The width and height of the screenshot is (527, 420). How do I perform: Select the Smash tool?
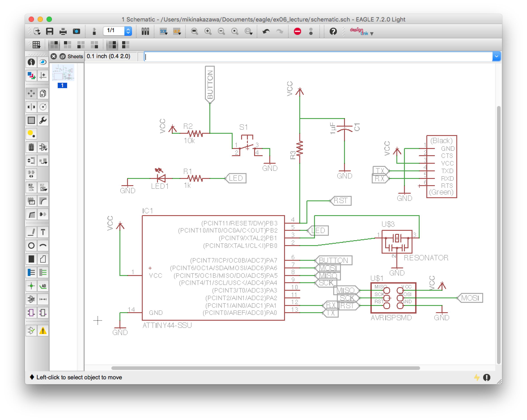(x=31, y=201)
